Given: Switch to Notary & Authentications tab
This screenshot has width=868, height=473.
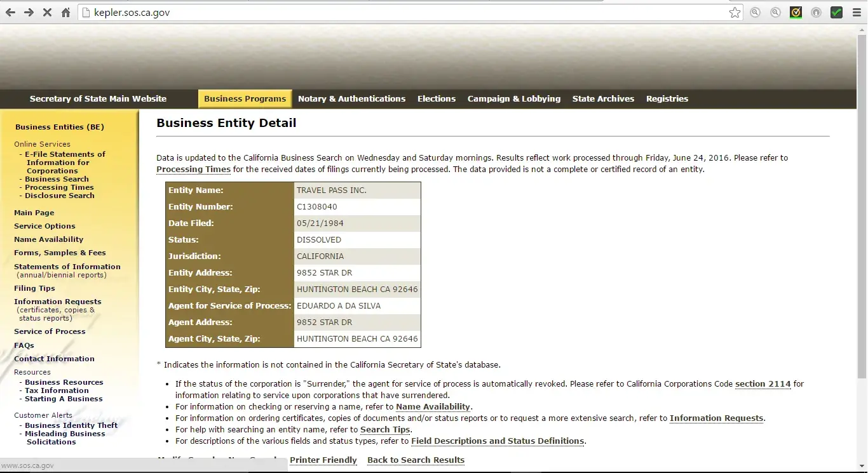Looking at the screenshot, I should coord(351,99).
